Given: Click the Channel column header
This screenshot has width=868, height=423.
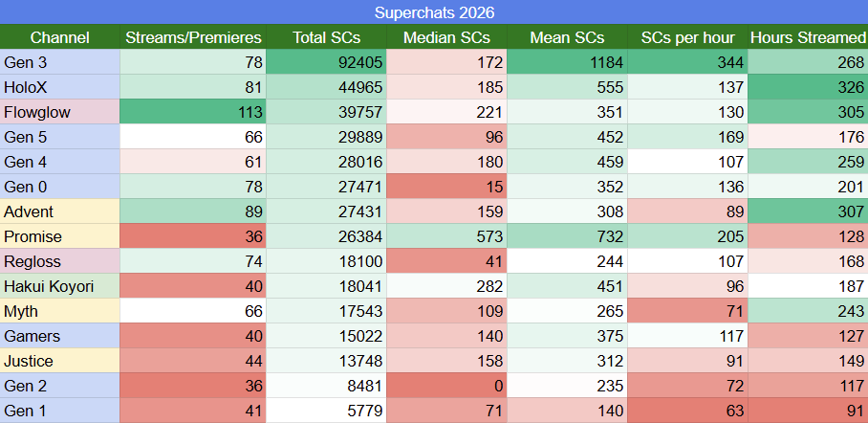Looking at the screenshot, I should point(60,37).
